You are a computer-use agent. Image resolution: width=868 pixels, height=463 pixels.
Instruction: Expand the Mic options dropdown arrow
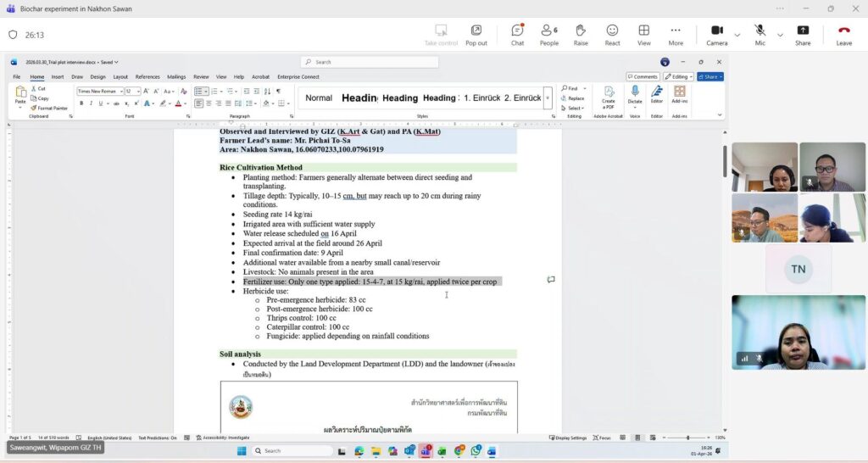[x=780, y=35]
